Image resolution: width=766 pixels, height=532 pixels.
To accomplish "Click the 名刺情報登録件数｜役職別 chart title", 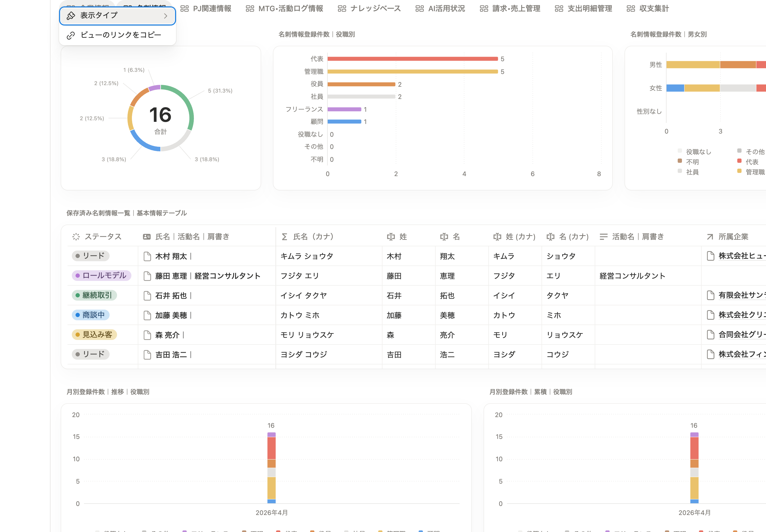I will click(317, 34).
